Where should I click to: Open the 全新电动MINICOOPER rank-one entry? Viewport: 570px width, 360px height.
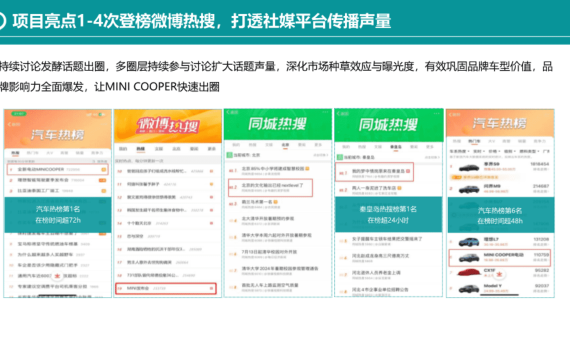57,169
